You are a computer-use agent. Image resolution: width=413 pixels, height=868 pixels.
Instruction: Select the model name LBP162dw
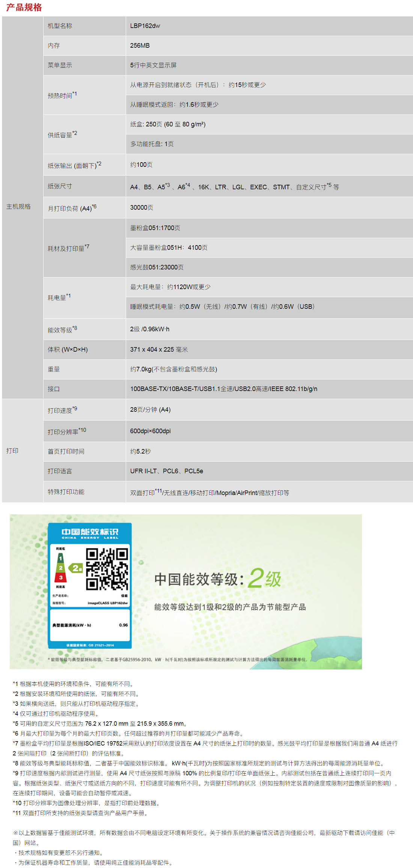(x=145, y=26)
